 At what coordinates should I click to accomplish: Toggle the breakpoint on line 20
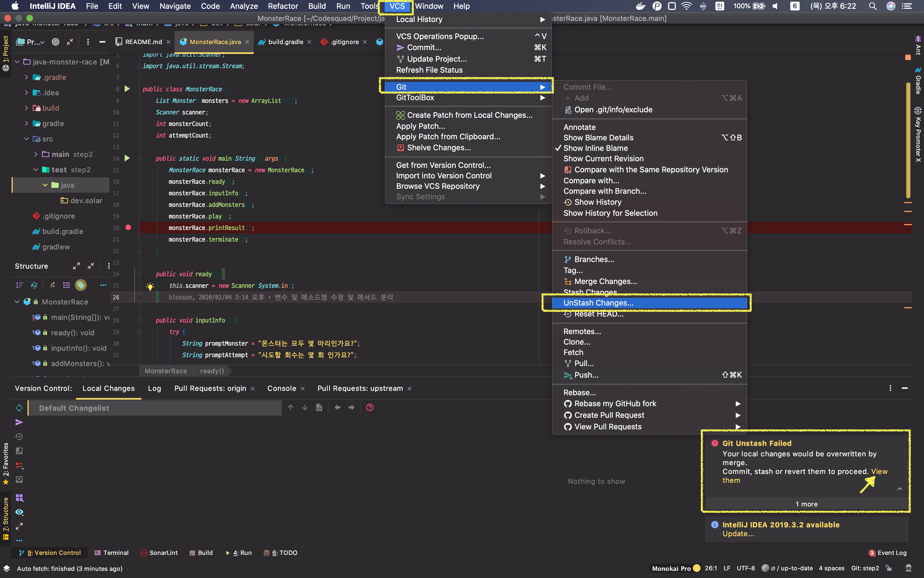tap(129, 227)
